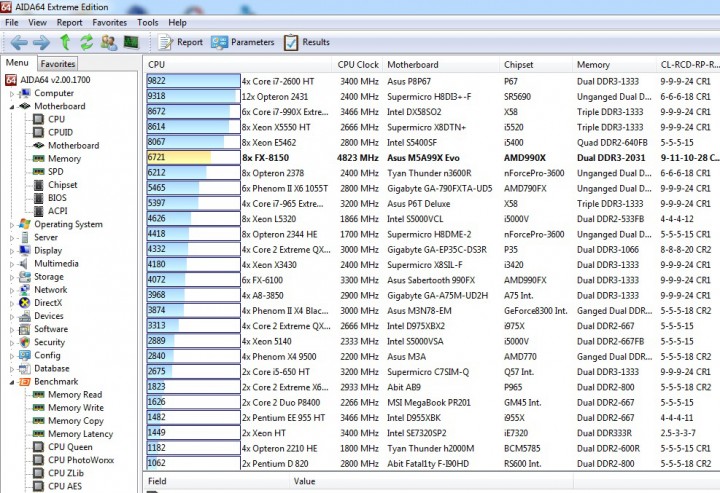Click the Security shield icon

point(24,342)
